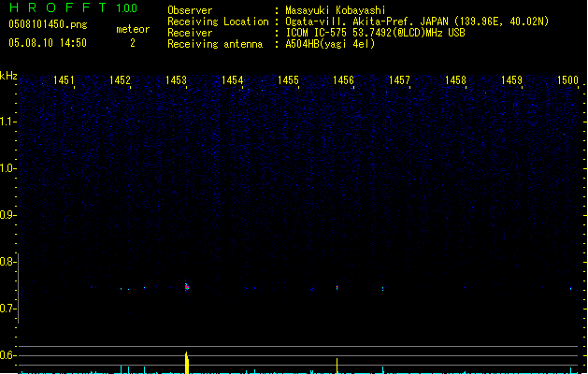Click the 0.8 kHz frequency axis label
The image size is (588, 374).
(x=7, y=262)
